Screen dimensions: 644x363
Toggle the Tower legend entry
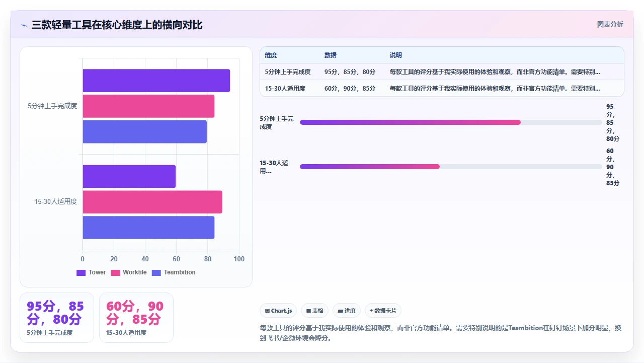coord(91,272)
